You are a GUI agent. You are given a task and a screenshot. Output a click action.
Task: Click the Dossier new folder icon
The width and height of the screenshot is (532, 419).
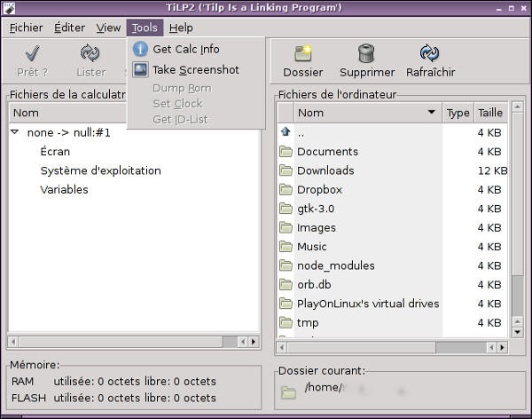pyautogui.click(x=303, y=53)
